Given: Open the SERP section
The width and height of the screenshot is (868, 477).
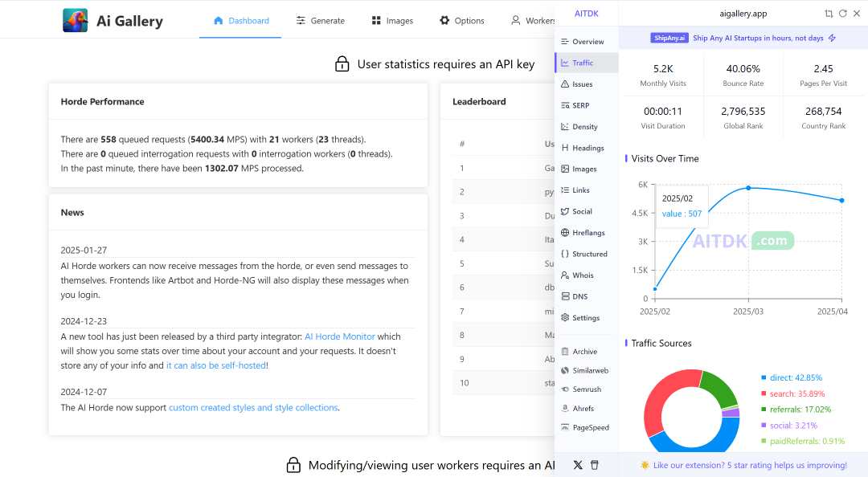Looking at the screenshot, I should tap(586, 105).
